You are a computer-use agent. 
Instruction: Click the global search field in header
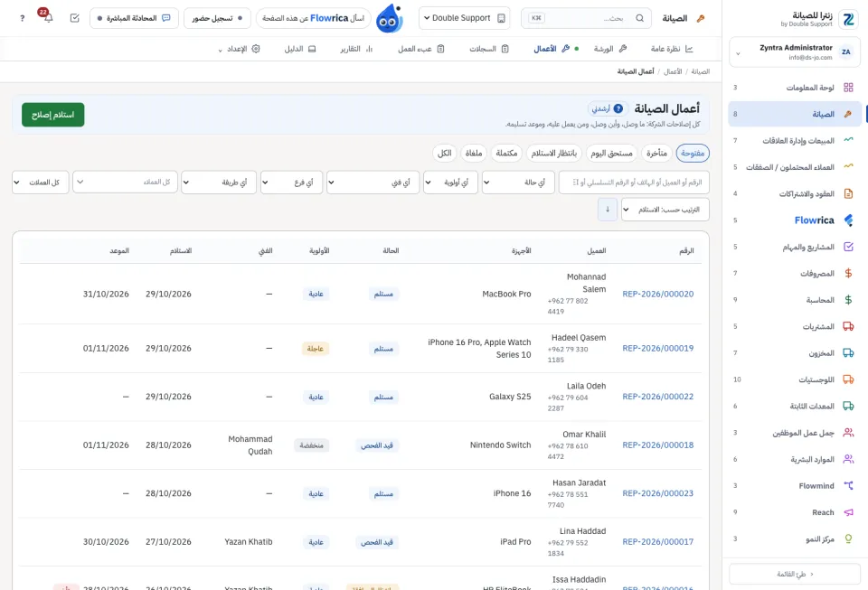point(586,18)
